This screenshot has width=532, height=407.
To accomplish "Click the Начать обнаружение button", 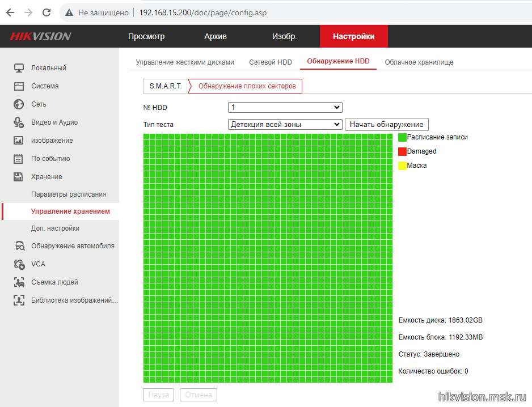I will (387, 125).
